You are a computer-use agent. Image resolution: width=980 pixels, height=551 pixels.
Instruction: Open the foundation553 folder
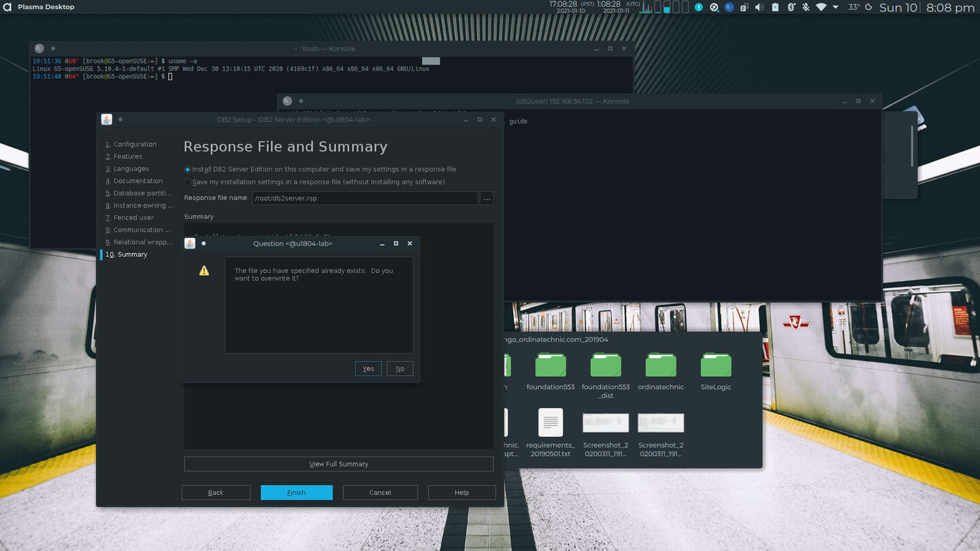tap(551, 371)
